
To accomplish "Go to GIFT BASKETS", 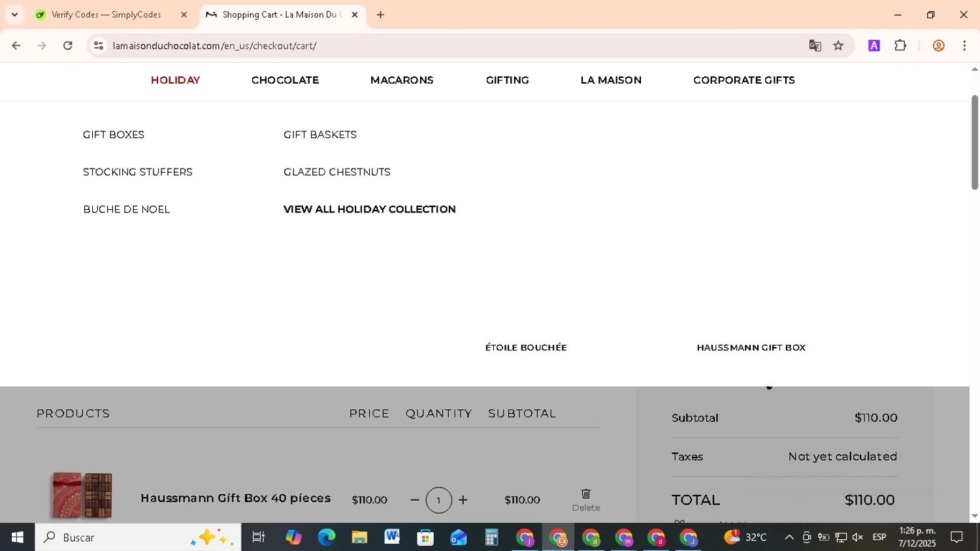I will pos(320,135).
